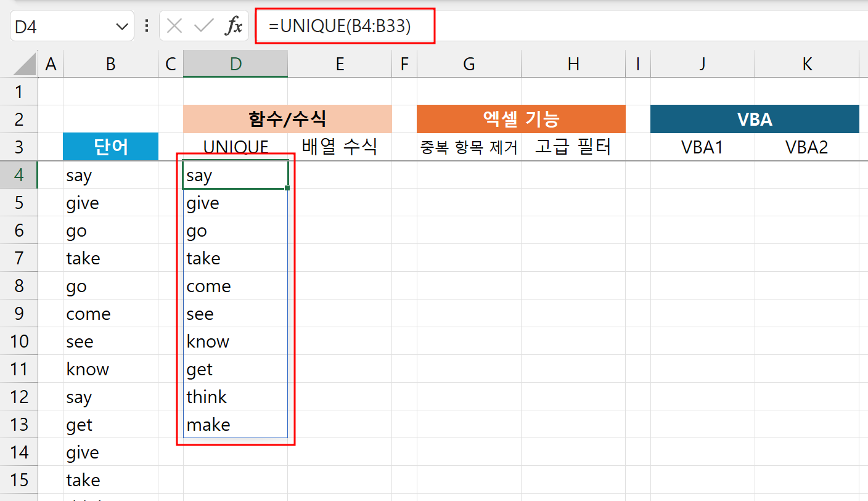The height and width of the screenshot is (501, 868).
Task: Click the Cancel (X) icon in formula bar
Action: point(174,26)
